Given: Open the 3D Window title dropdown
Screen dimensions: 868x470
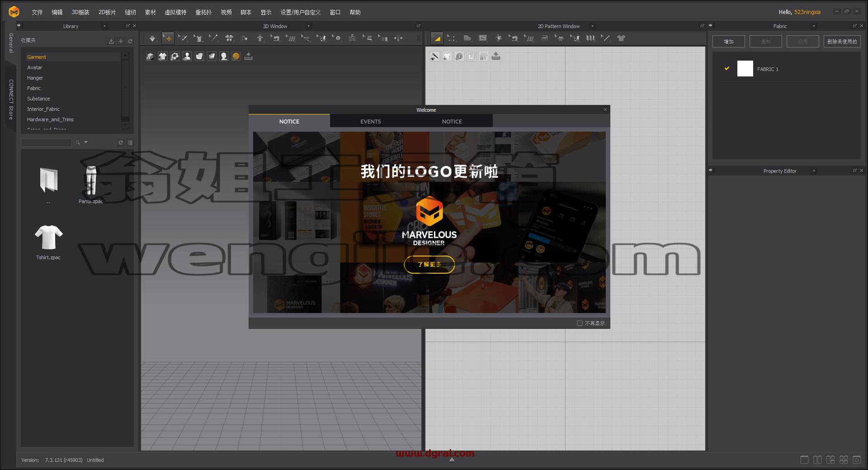Looking at the screenshot, I should pyautogui.click(x=309, y=26).
